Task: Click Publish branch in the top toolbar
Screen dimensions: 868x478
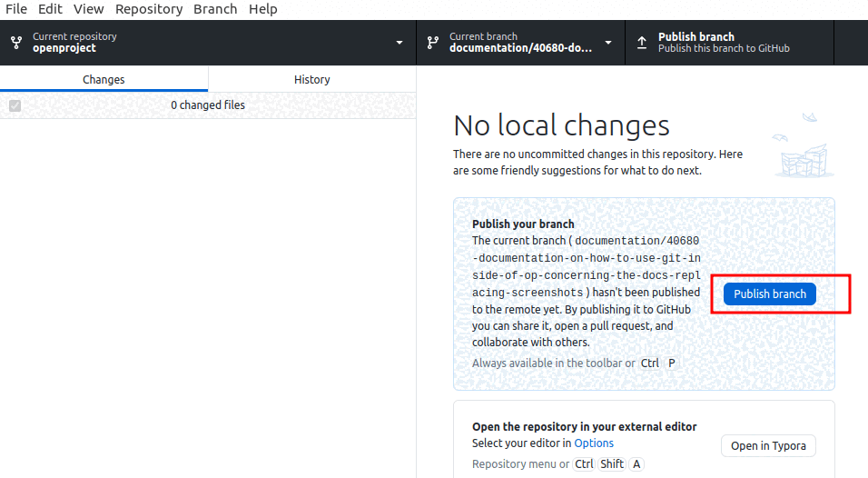Action: coord(729,43)
